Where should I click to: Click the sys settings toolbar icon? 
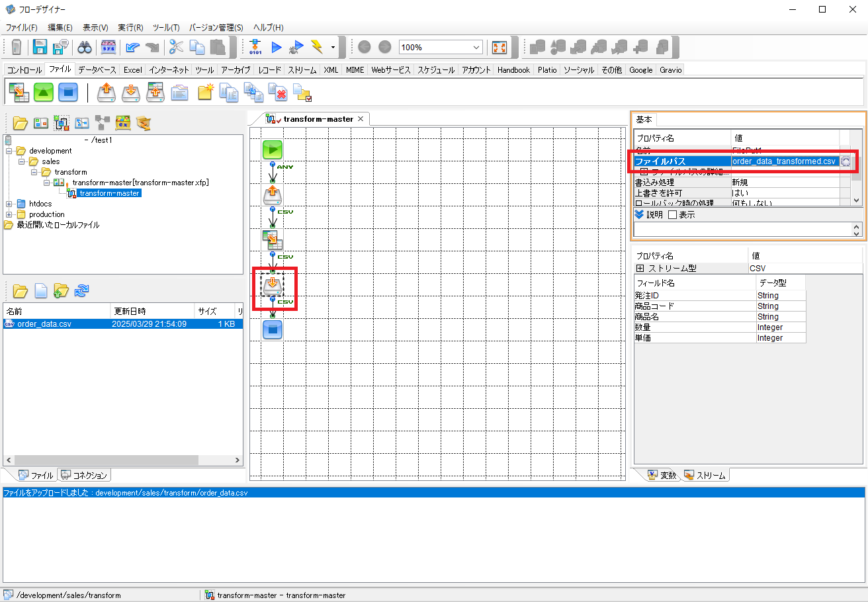pos(108,47)
